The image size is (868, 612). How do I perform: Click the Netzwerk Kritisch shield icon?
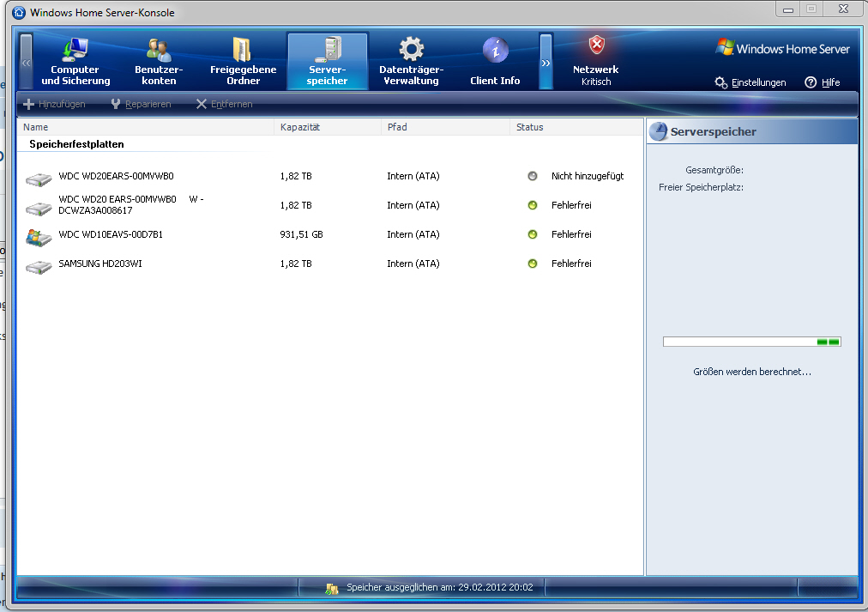click(596, 46)
